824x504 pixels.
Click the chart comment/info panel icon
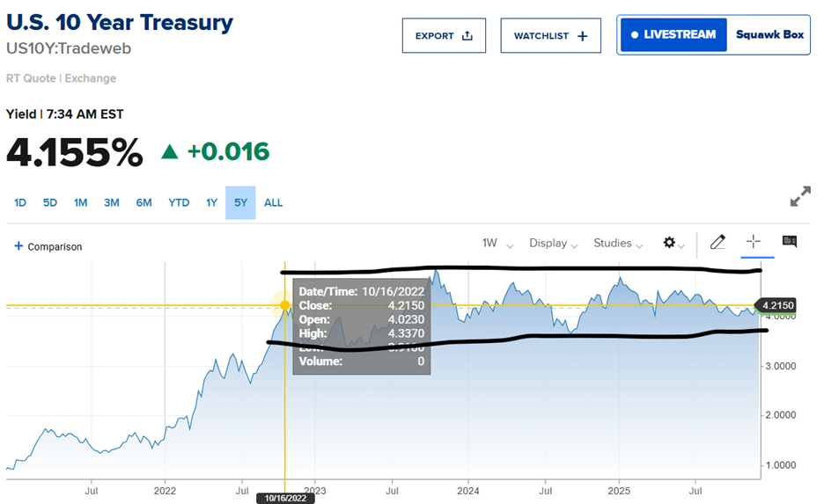[789, 242]
